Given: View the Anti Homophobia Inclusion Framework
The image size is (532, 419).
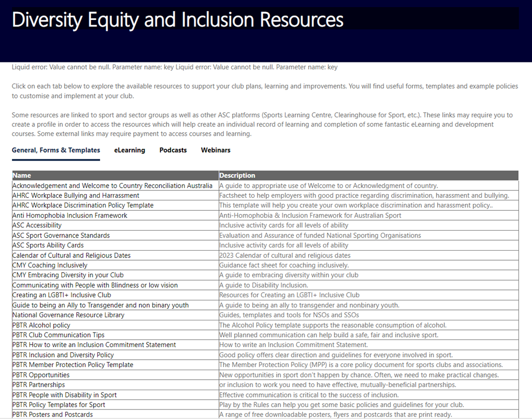Looking at the screenshot, I should tap(70, 215).
